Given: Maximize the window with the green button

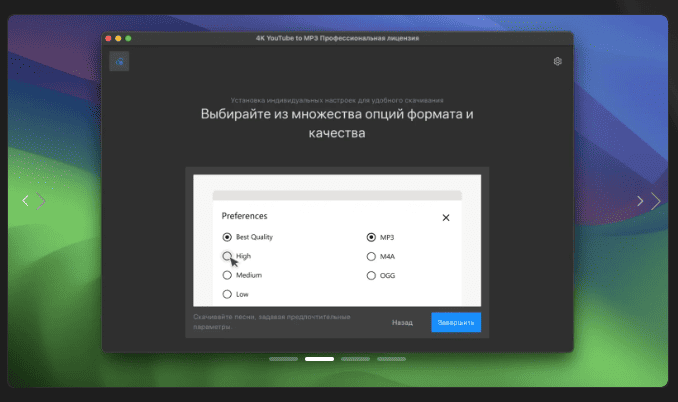Looking at the screenshot, I should (128, 38).
